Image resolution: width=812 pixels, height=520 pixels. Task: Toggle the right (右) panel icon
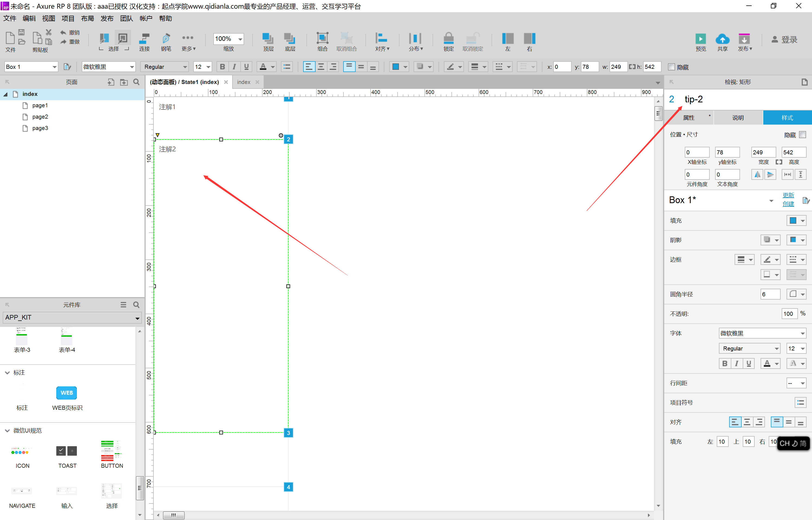tap(529, 38)
